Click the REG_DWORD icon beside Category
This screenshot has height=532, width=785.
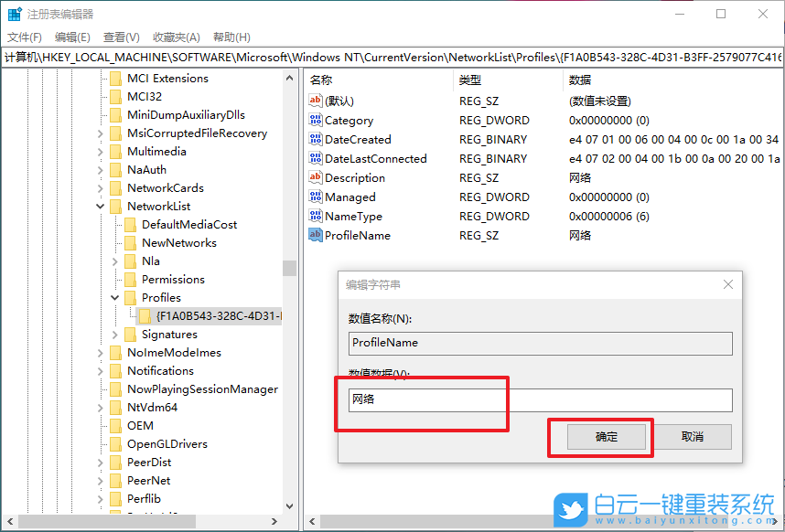(x=316, y=120)
